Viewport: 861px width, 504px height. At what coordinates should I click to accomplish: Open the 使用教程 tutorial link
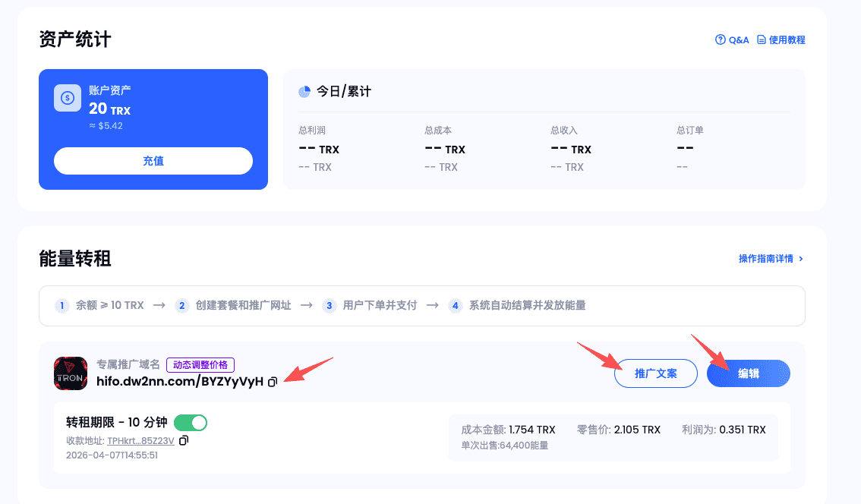(x=781, y=40)
